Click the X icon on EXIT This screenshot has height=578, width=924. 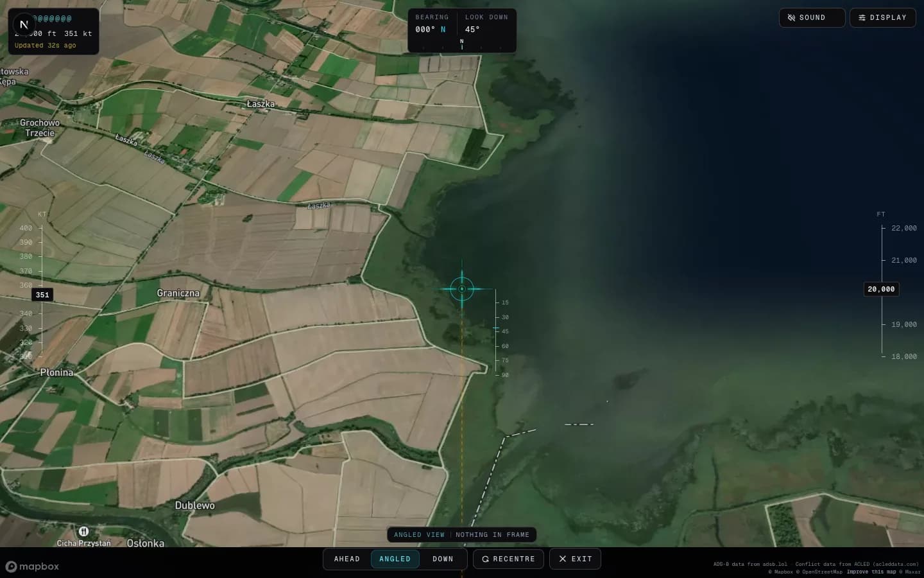pyautogui.click(x=563, y=559)
